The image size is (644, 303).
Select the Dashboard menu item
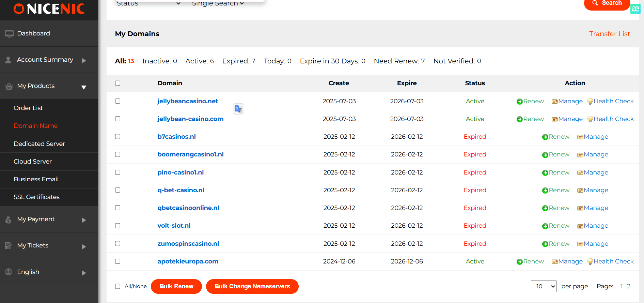point(49,33)
